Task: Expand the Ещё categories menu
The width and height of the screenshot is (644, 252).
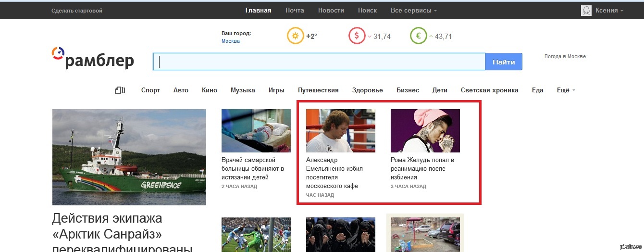Action: pyautogui.click(x=566, y=90)
